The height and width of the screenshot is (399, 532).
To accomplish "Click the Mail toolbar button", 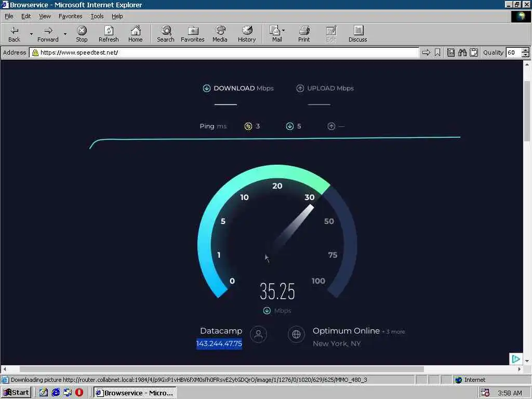I will (275, 34).
